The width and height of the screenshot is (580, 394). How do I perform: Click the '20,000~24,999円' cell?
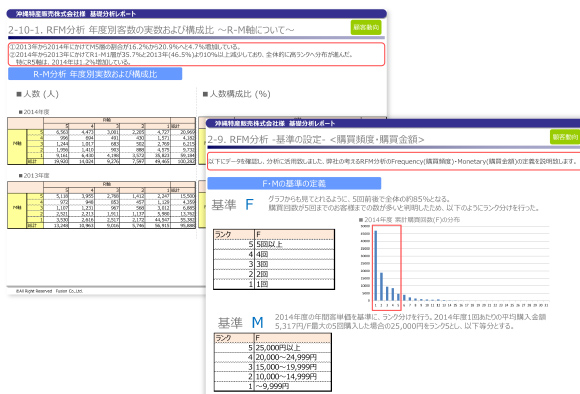[x=293, y=357]
